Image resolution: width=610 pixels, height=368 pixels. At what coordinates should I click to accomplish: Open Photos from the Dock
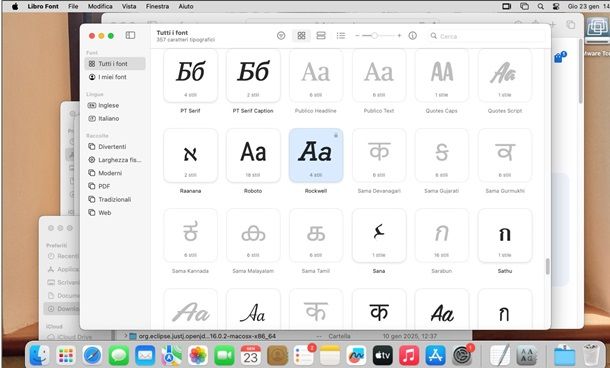198,355
